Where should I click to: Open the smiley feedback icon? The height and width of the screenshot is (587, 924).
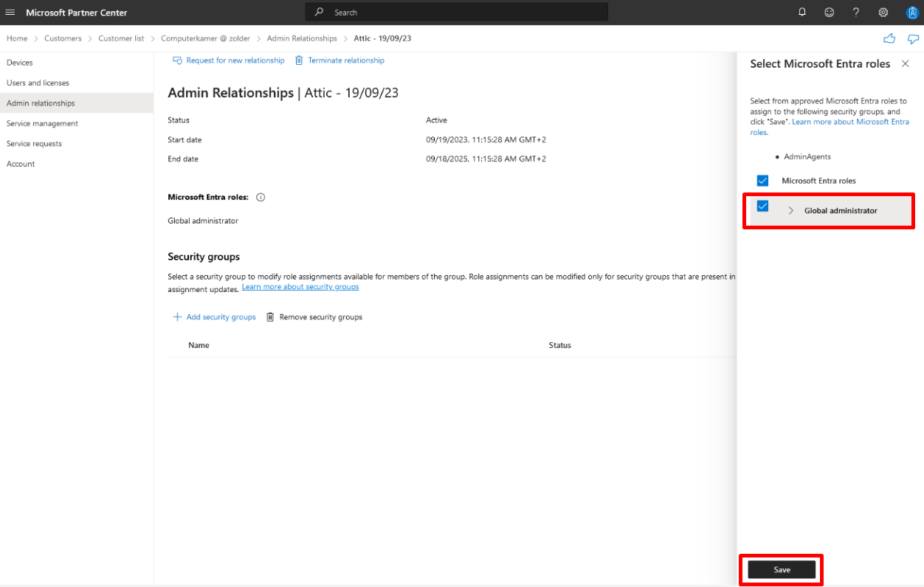(830, 13)
